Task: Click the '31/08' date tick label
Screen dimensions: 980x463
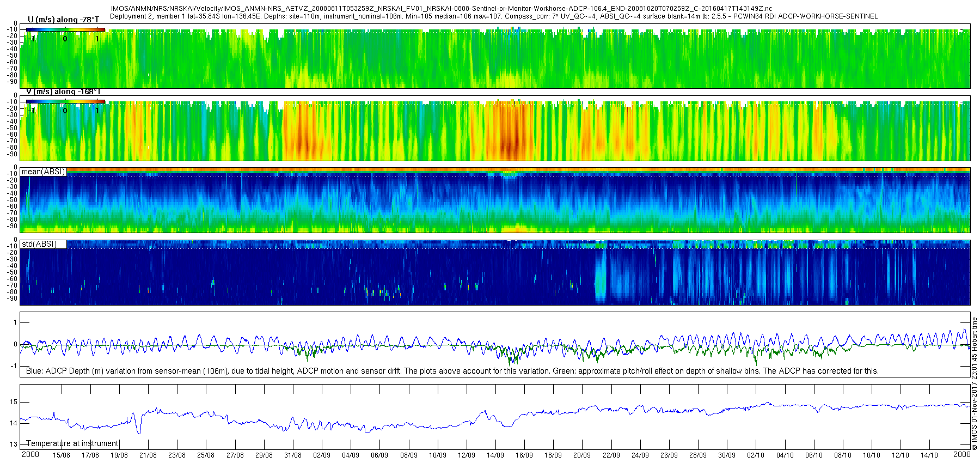Action: point(293,455)
